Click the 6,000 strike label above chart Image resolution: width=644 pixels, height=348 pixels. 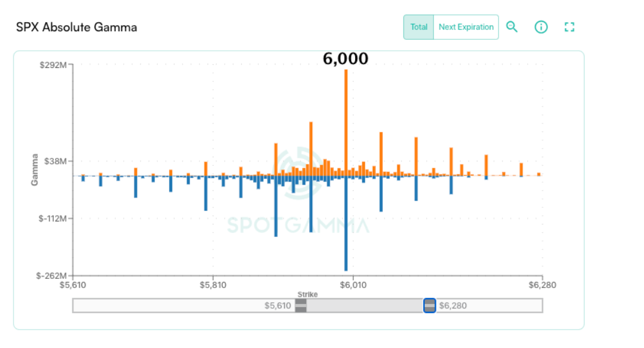[346, 59]
